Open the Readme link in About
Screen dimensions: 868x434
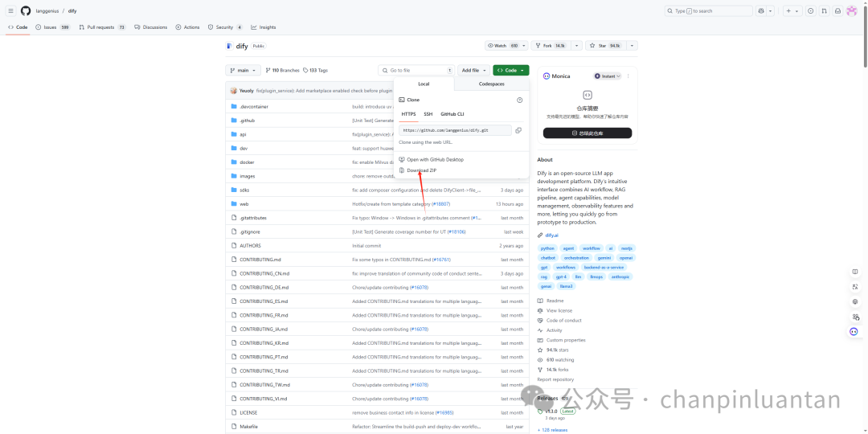[x=555, y=301]
